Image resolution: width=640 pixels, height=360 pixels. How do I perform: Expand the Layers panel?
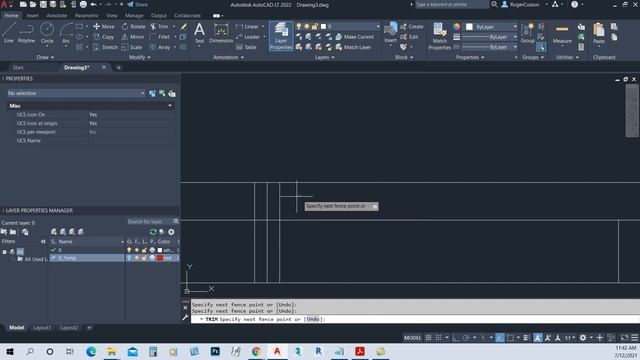pyautogui.click(x=324, y=58)
